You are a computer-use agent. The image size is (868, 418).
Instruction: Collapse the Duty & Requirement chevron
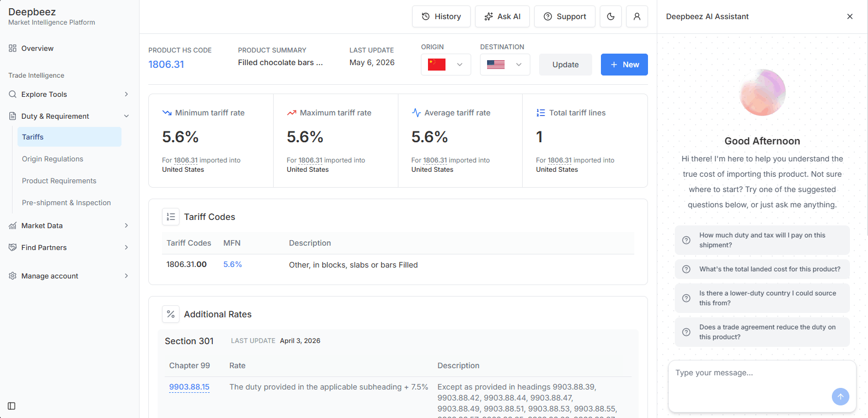[126, 116]
